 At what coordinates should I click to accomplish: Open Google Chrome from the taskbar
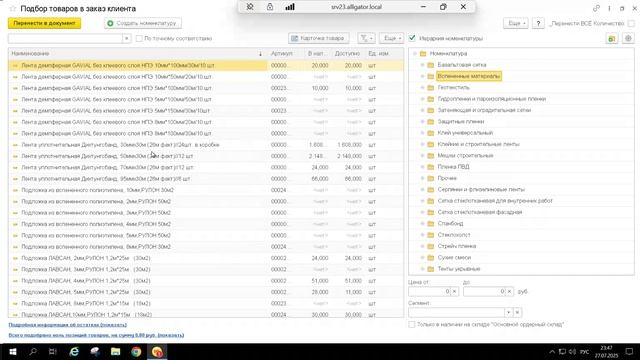pyautogui.click(x=136, y=351)
